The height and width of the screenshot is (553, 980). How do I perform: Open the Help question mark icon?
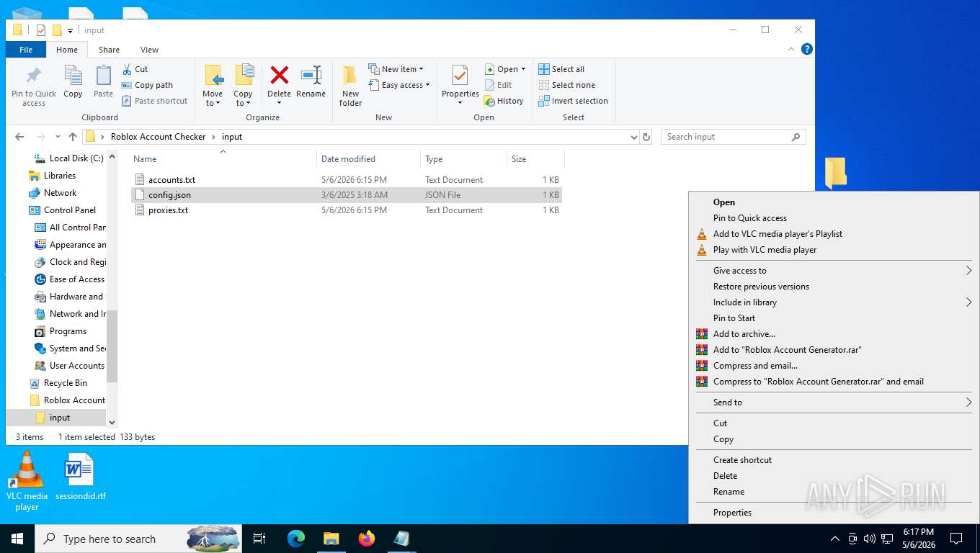pos(807,49)
